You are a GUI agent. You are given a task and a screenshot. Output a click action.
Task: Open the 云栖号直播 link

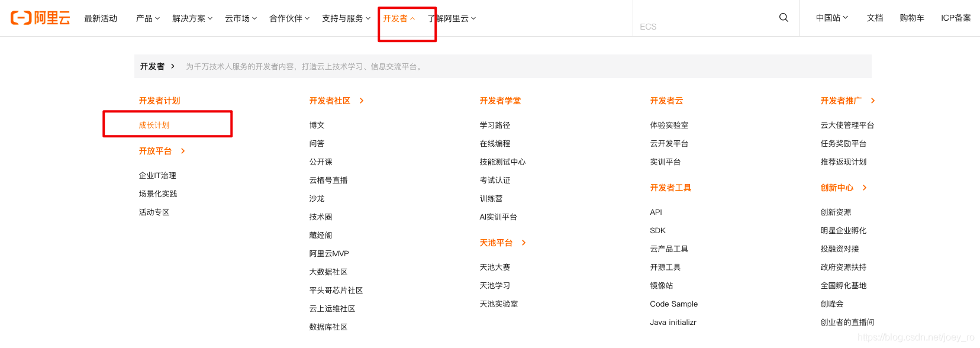[328, 180]
